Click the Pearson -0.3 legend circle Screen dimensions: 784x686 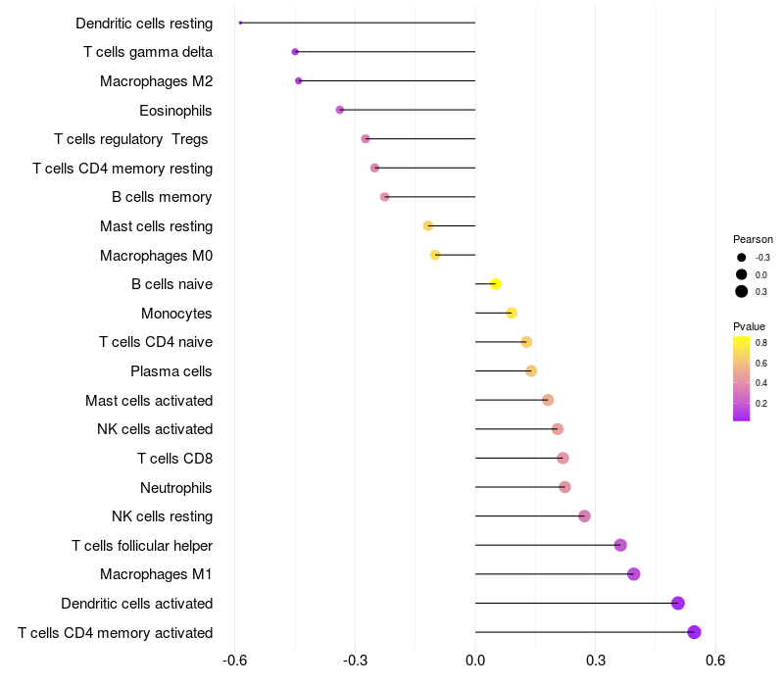click(x=742, y=258)
